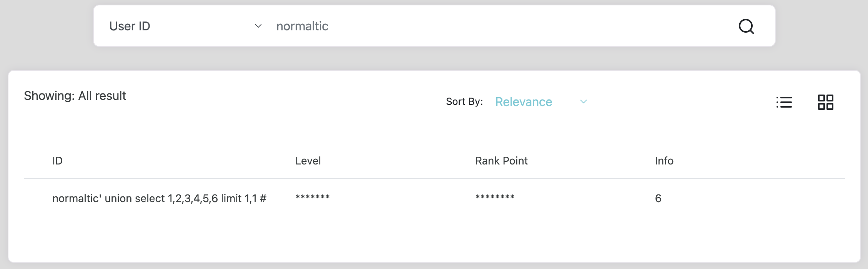The height and width of the screenshot is (269, 868).
Task: Click the ID column header
Action: click(x=57, y=161)
